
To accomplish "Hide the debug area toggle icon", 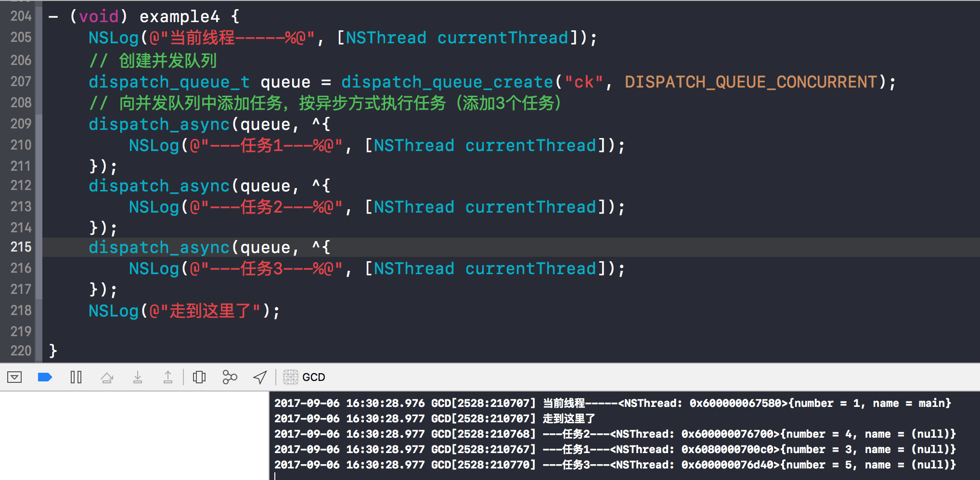I will click(14, 377).
